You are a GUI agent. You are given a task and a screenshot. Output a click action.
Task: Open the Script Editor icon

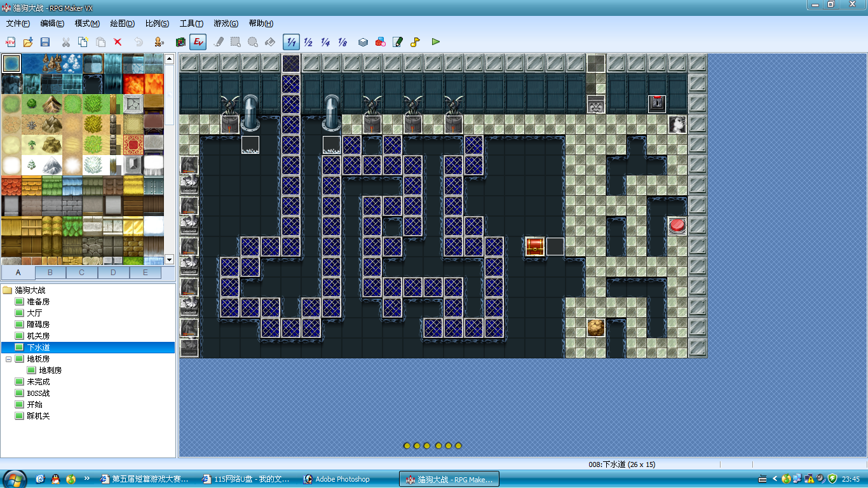tap(398, 42)
